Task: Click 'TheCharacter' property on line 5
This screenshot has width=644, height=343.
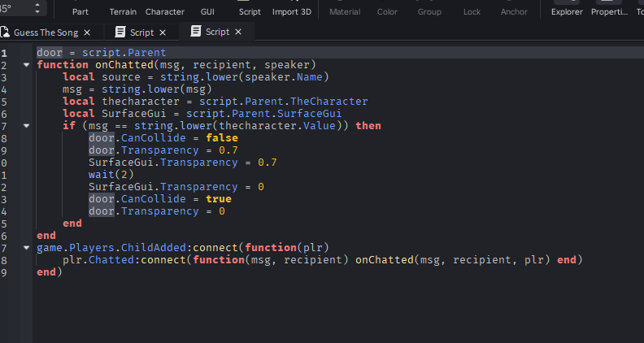Action: [329, 102]
